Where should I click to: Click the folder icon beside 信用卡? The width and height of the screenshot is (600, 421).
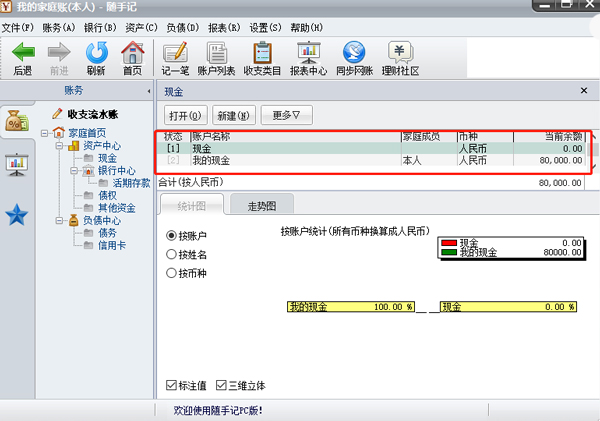[x=88, y=245]
